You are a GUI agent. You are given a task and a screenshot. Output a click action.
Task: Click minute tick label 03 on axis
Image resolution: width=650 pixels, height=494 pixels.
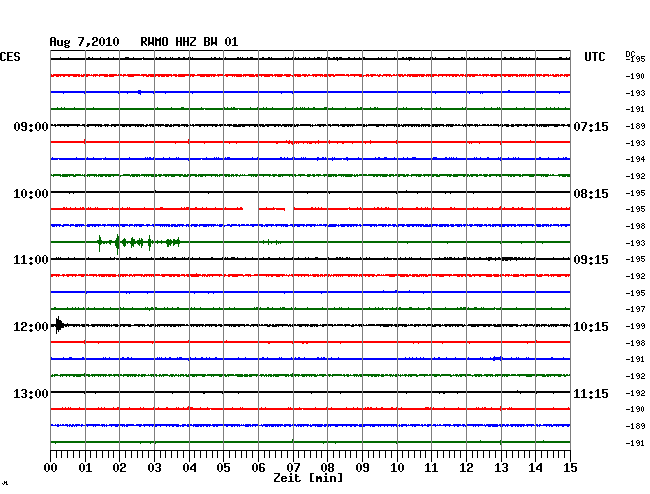[154, 468]
